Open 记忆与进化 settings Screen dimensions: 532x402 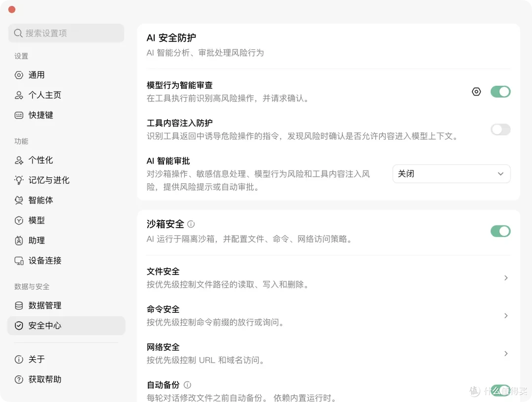coord(66,180)
